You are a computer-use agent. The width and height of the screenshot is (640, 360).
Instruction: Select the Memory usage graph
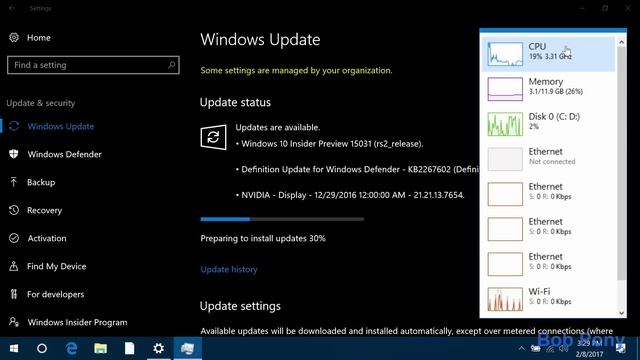505,89
